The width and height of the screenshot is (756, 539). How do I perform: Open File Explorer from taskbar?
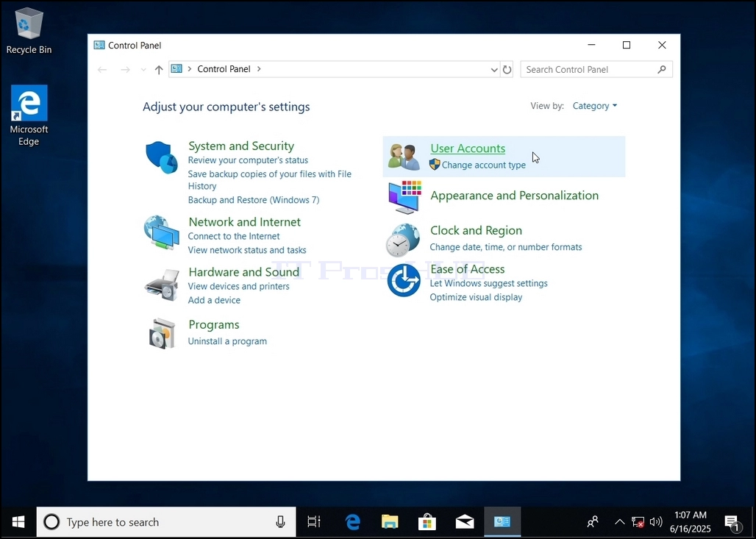click(390, 521)
